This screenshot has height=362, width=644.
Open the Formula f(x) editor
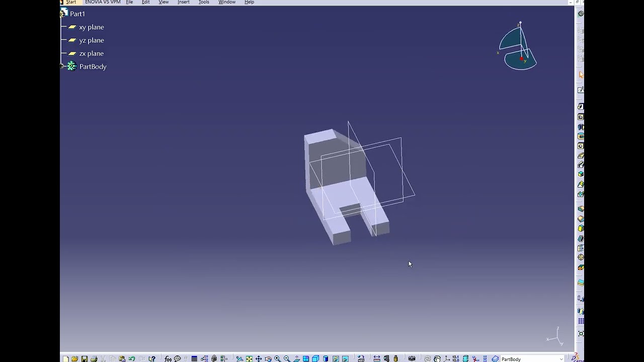[x=168, y=358]
